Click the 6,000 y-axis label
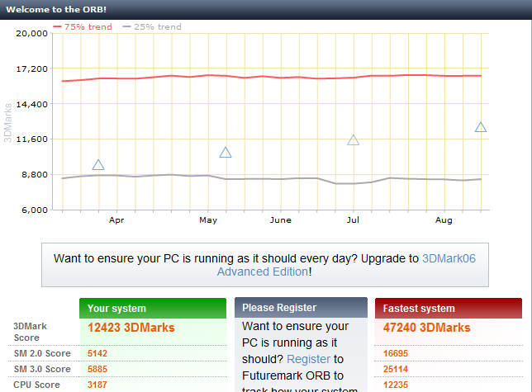This screenshot has height=392, width=532. click(x=35, y=210)
